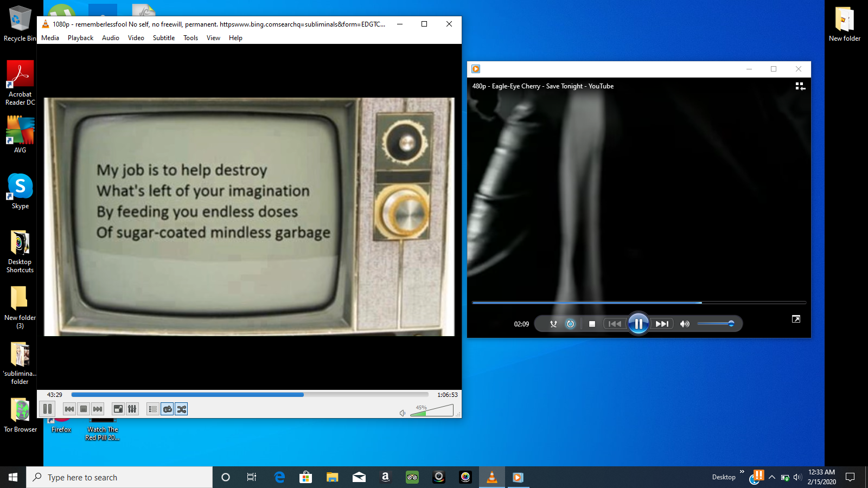Open Amazon app from taskbar
Image resolution: width=868 pixels, height=488 pixels.
[386, 477]
